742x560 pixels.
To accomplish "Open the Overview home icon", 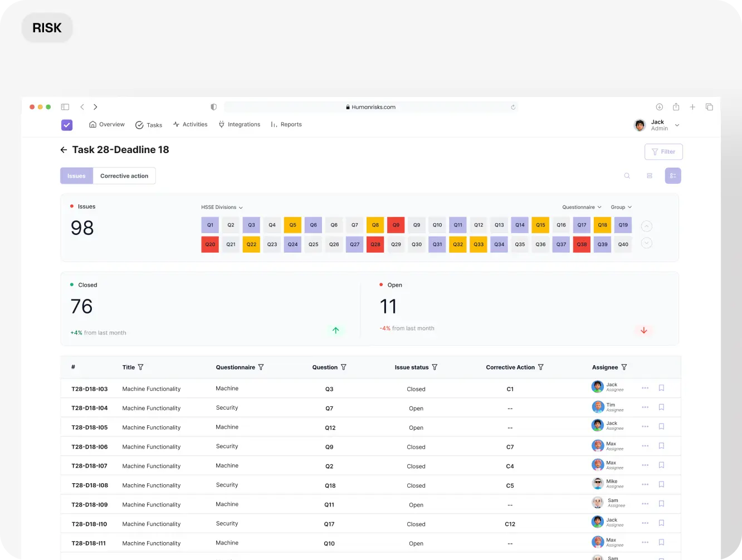I will click(x=93, y=124).
